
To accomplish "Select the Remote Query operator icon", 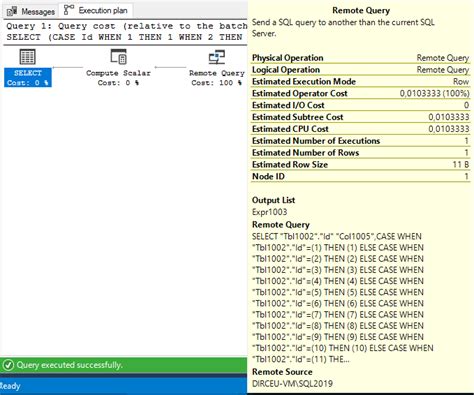I will click(x=217, y=57).
